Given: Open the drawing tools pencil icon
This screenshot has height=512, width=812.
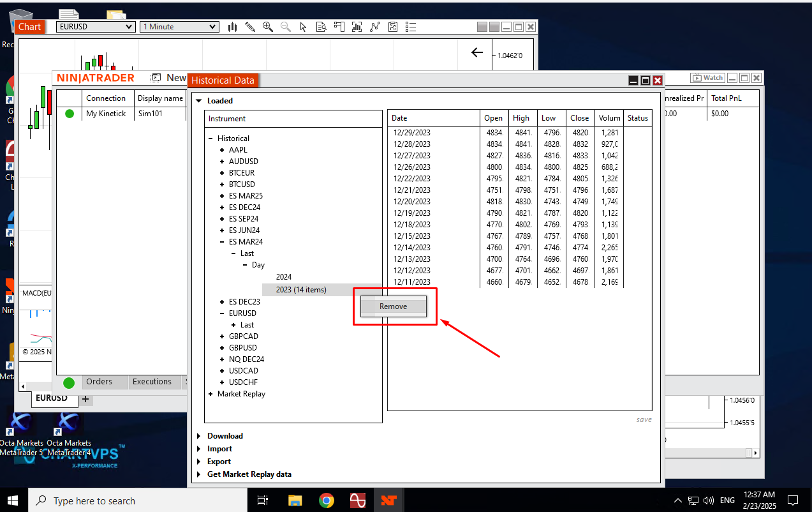Looking at the screenshot, I should [250, 27].
